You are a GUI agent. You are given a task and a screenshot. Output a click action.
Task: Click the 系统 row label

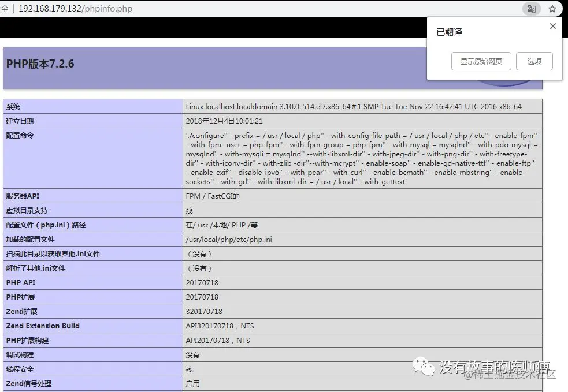coord(13,106)
